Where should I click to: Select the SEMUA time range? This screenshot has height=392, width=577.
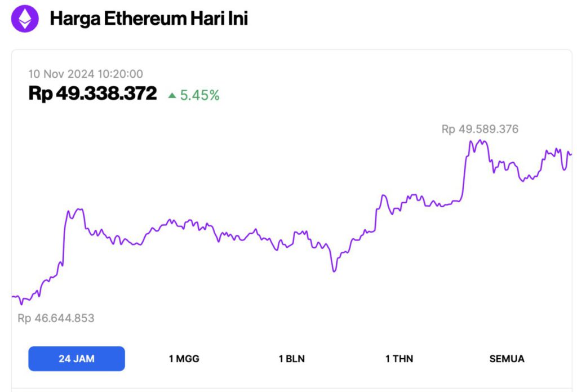(507, 359)
